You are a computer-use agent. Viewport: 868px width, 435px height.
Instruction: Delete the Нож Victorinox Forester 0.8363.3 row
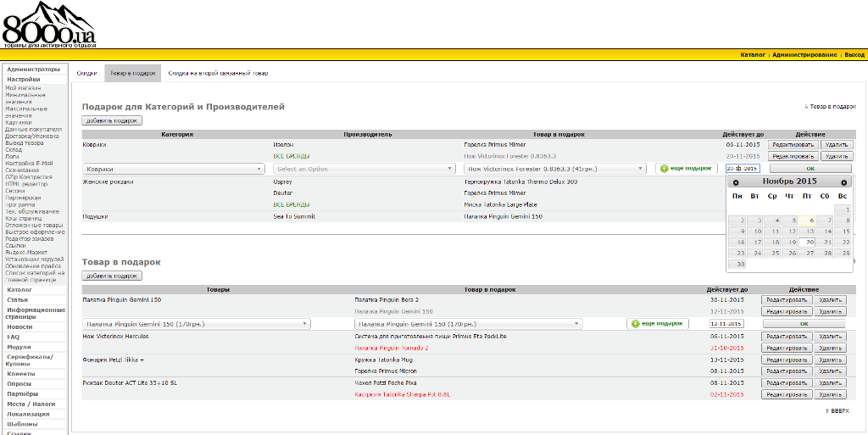pos(837,156)
